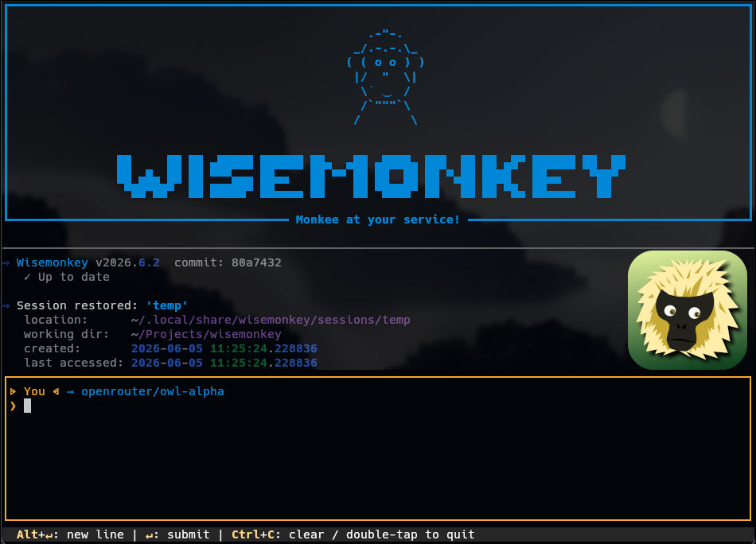
Task: Click the 'Session restored:' label
Action: pyautogui.click(x=77, y=305)
